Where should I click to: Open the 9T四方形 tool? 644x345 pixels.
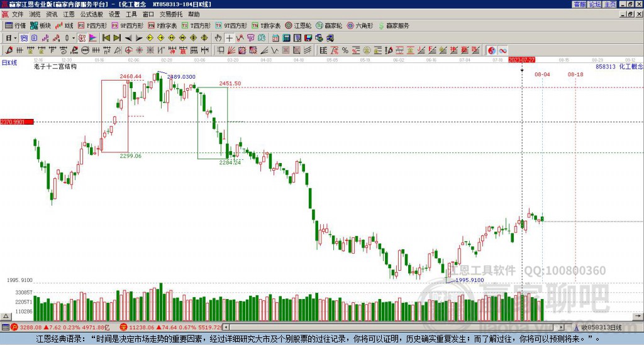pos(231,25)
